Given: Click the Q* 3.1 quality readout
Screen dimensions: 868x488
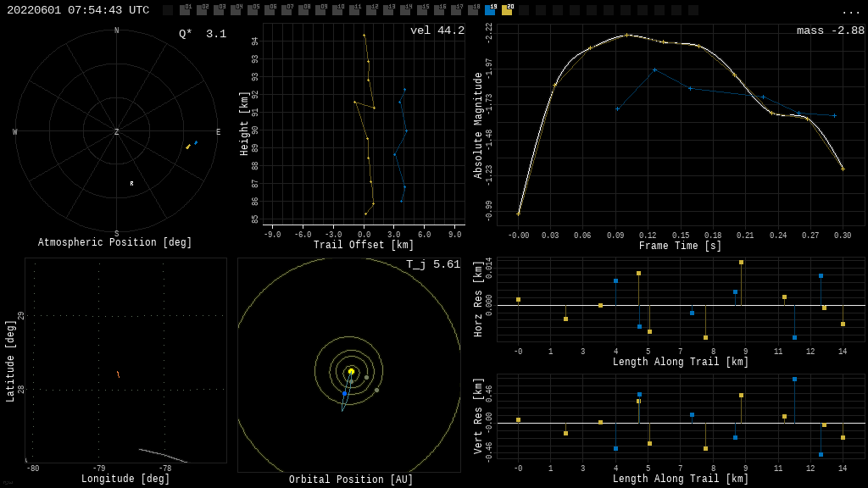Looking at the screenshot, I should [203, 34].
